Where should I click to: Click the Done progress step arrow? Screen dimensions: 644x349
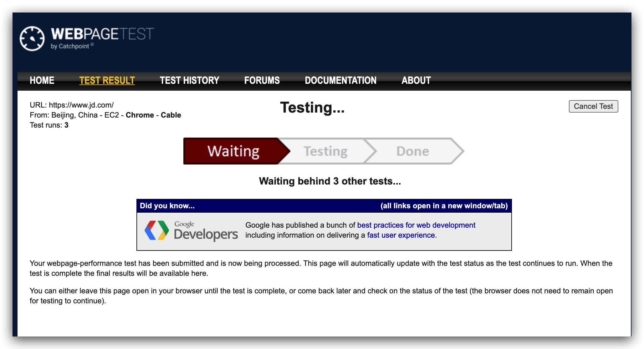click(x=412, y=151)
